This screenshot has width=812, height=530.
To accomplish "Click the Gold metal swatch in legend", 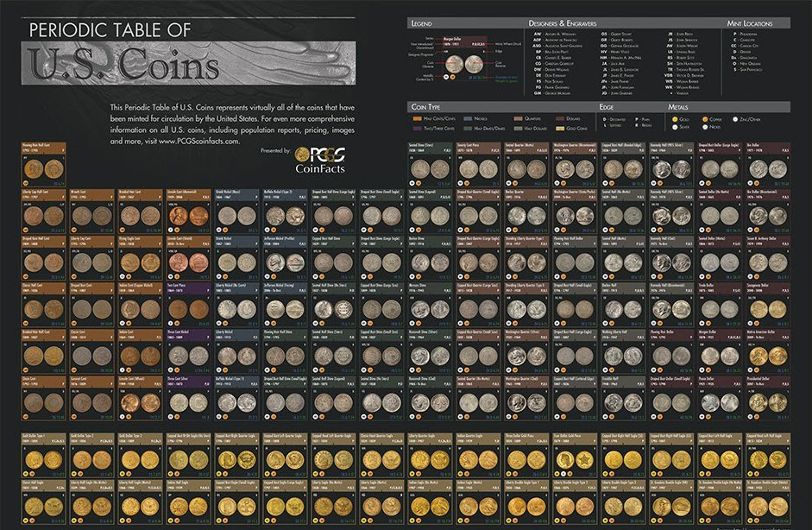I will [x=675, y=121].
